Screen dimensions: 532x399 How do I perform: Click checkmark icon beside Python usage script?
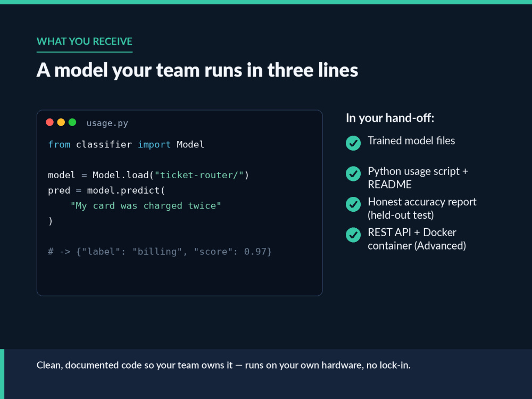(353, 174)
